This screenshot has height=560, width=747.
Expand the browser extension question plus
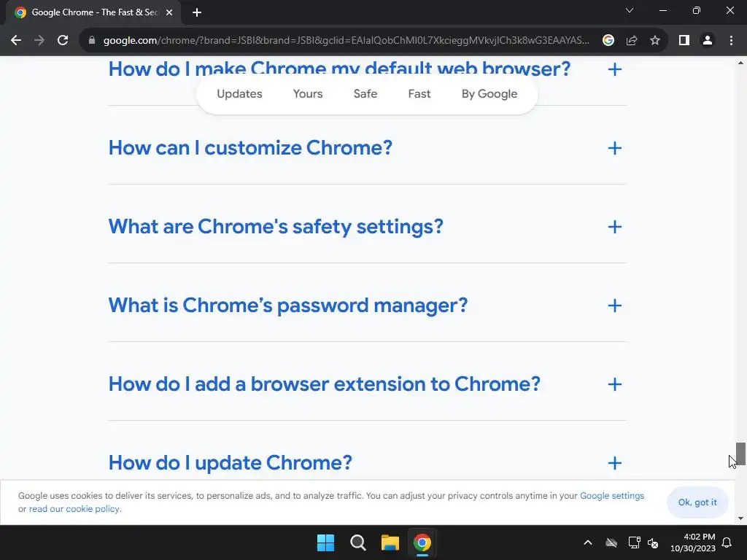[614, 384]
